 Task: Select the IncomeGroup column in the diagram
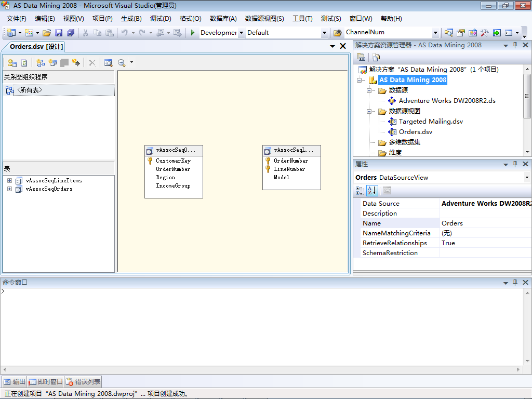coord(173,186)
